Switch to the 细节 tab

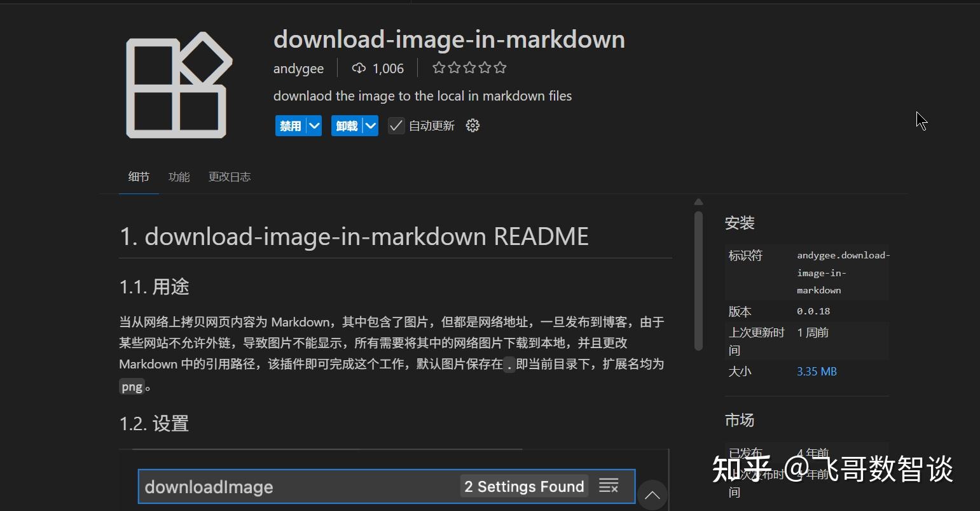tap(139, 177)
